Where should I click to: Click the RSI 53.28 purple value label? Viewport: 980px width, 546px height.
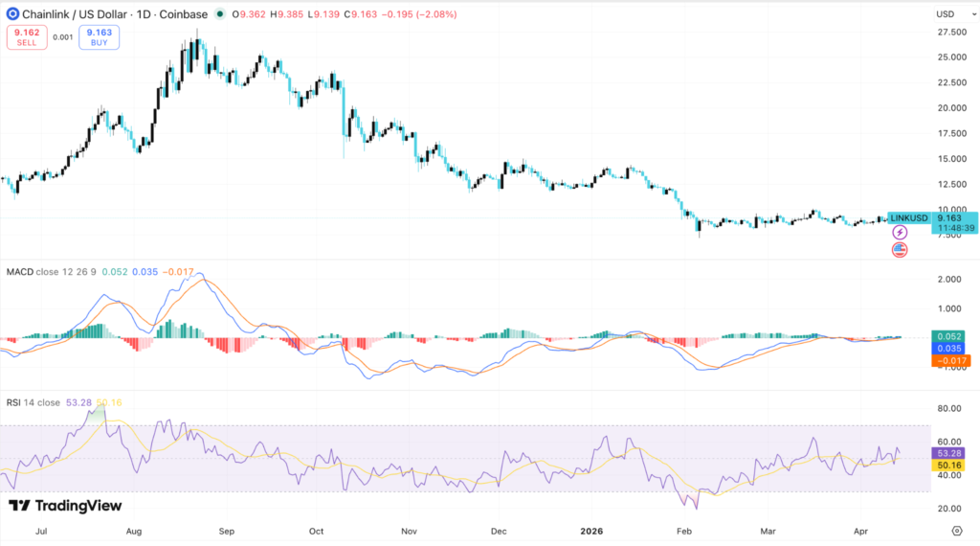948,453
